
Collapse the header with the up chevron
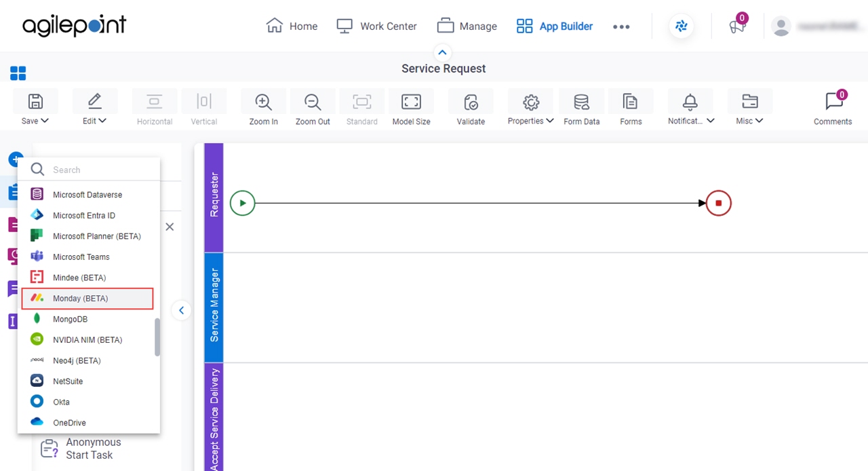click(442, 52)
